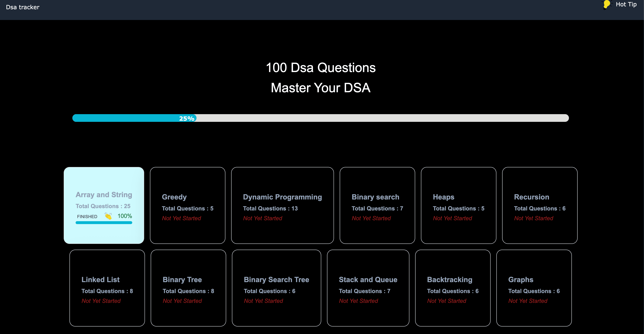Select the Binary Tree card
The image size is (644, 334).
(x=188, y=288)
